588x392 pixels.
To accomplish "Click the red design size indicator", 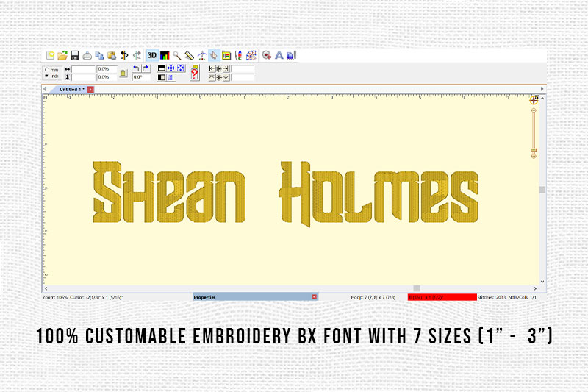I will click(x=442, y=297).
